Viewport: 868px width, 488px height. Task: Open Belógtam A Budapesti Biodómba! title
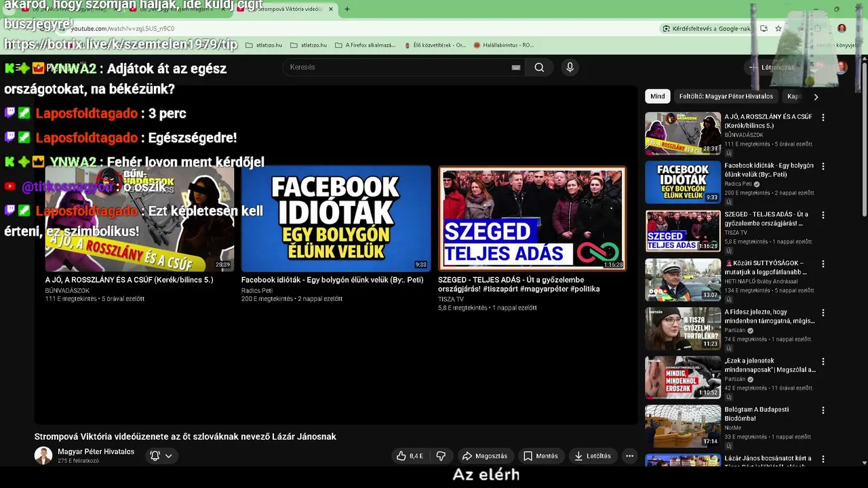(757, 414)
